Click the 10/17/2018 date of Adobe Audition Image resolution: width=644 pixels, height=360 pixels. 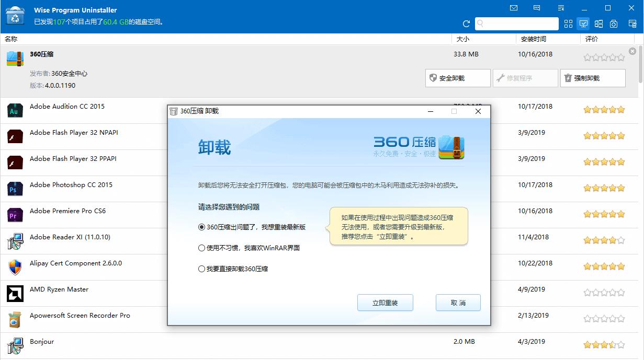tap(535, 107)
